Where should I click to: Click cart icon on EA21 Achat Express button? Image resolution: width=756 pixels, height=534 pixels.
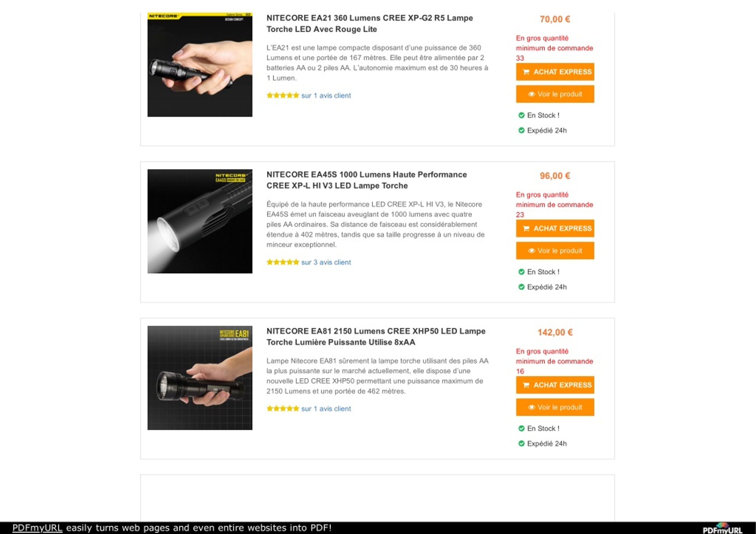(526, 72)
